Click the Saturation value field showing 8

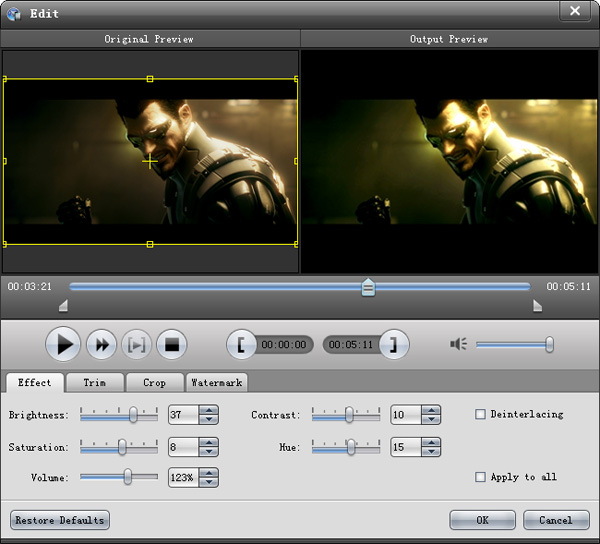184,447
